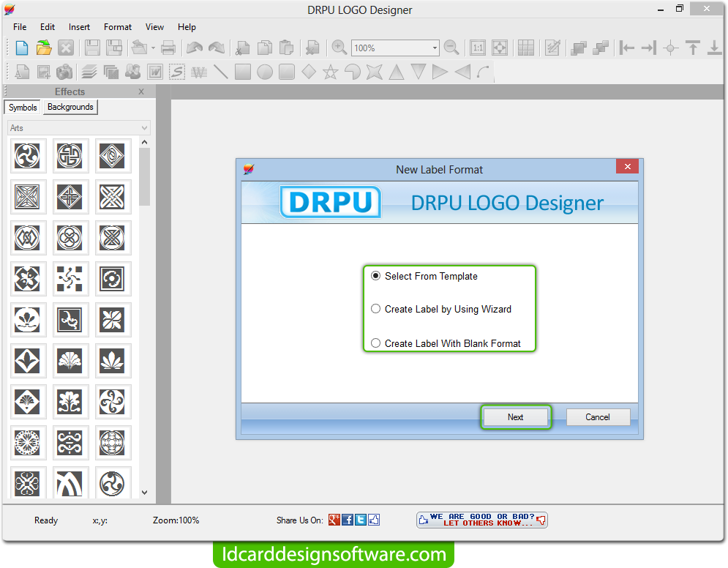This screenshot has height=568, width=728.
Task: Share on Facebook icon
Action: 347,520
